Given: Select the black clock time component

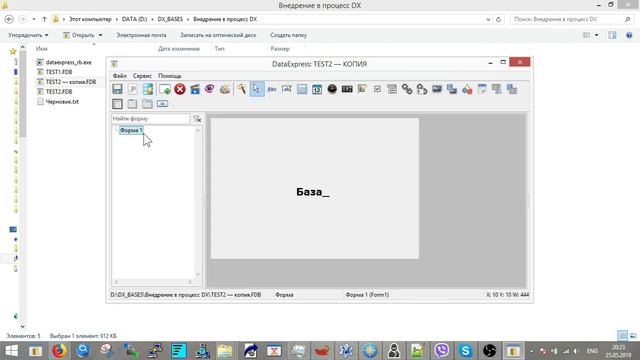Looking at the screenshot, I should click(332, 89).
